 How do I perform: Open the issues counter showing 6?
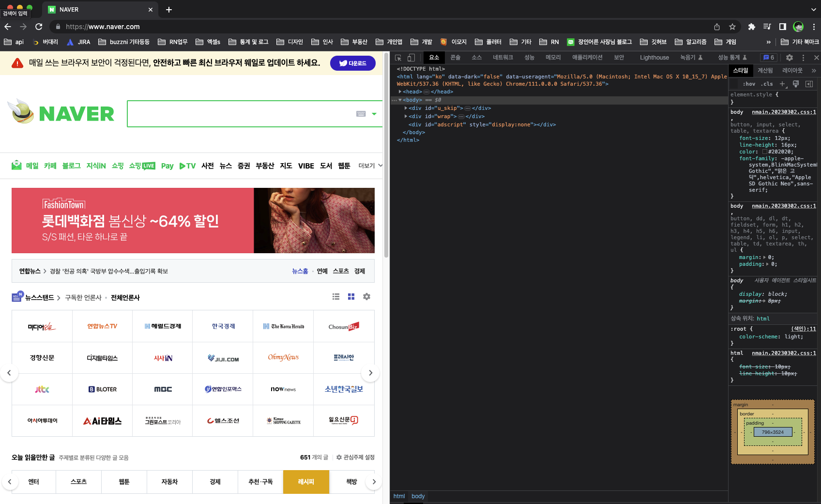coord(769,58)
